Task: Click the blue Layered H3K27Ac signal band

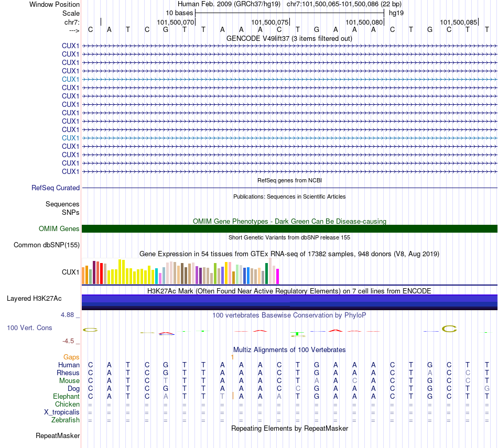Action: (x=289, y=302)
